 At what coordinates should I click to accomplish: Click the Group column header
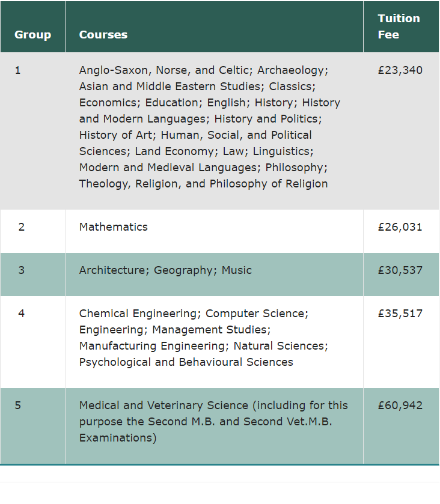click(32, 35)
